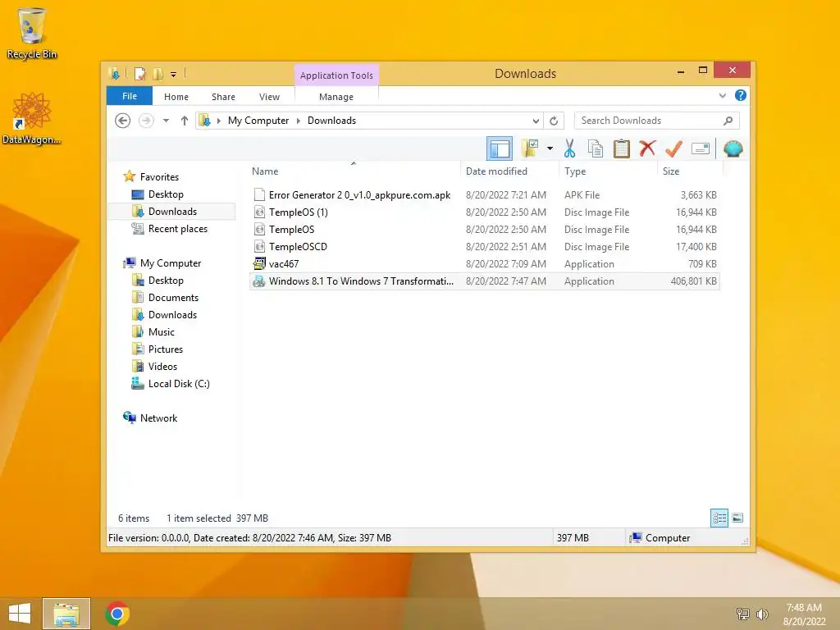Viewport: 840px width, 630px height.
Task: Click the Copy icon in toolbar
Action: point(596,149)
